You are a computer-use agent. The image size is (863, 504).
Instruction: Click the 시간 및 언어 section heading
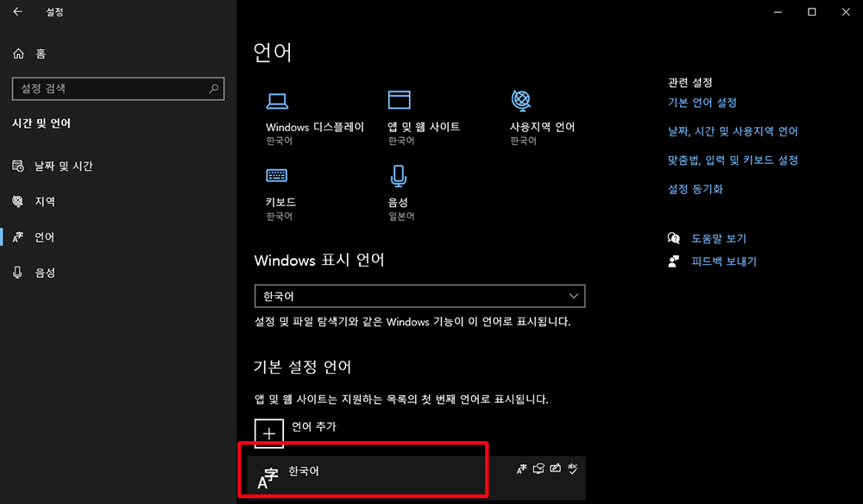click(x=41, y=123)
